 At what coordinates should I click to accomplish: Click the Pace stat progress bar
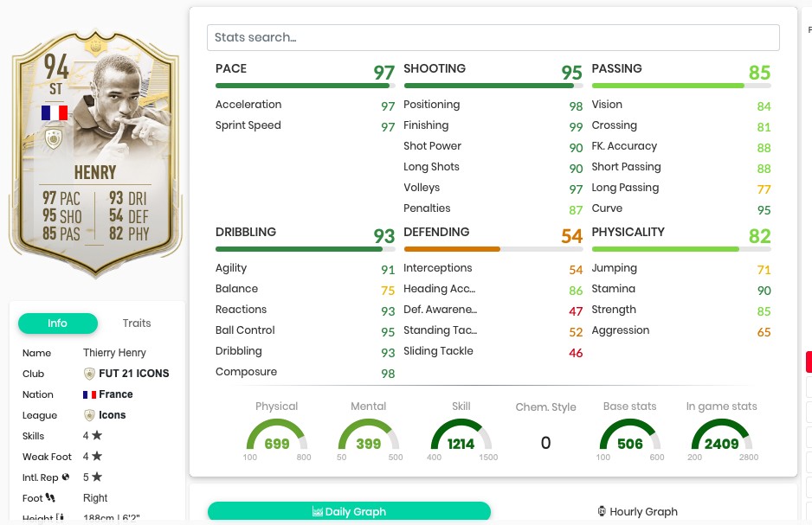305,86
